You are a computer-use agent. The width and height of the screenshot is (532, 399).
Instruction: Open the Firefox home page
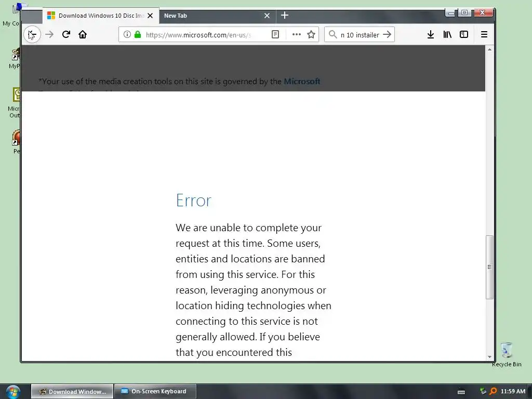83,34
